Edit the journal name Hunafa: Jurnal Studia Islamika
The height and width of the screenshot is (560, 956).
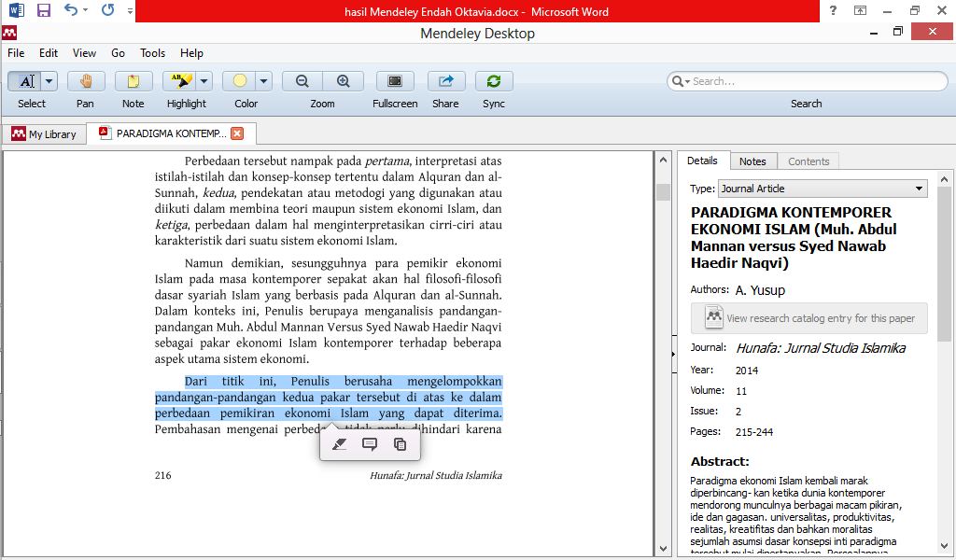[x=821, y=348]
